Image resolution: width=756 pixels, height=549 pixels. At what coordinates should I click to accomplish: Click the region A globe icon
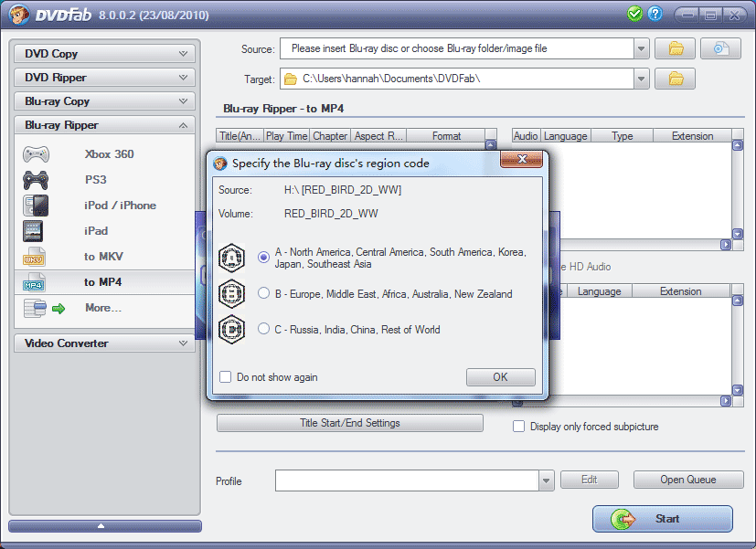pos(232,259)
